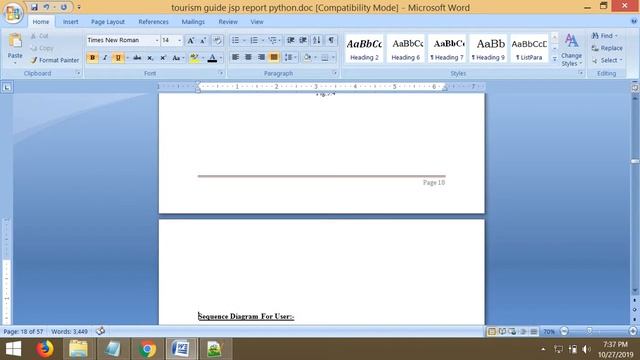Open Change Styles menu
640x360 pixels.
[x=571, y=50]
